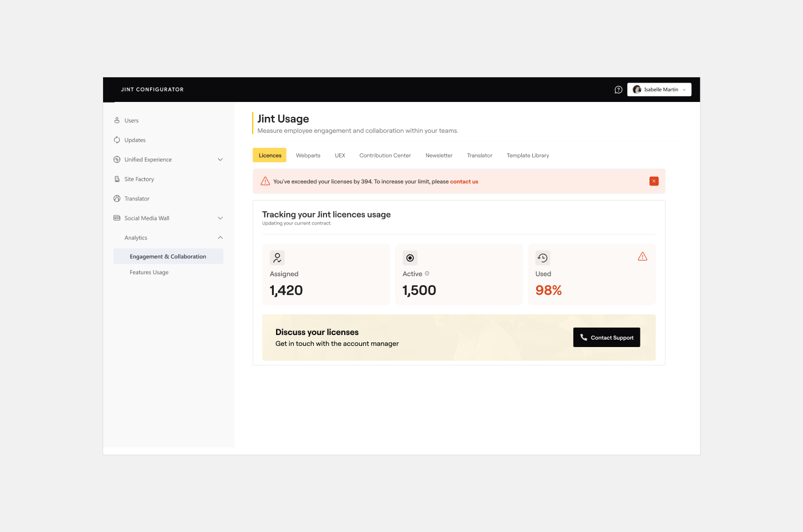This screenshot has width=803, height=532.
Task: Click the Users sidebar icon
Action: tap(117, 120)
